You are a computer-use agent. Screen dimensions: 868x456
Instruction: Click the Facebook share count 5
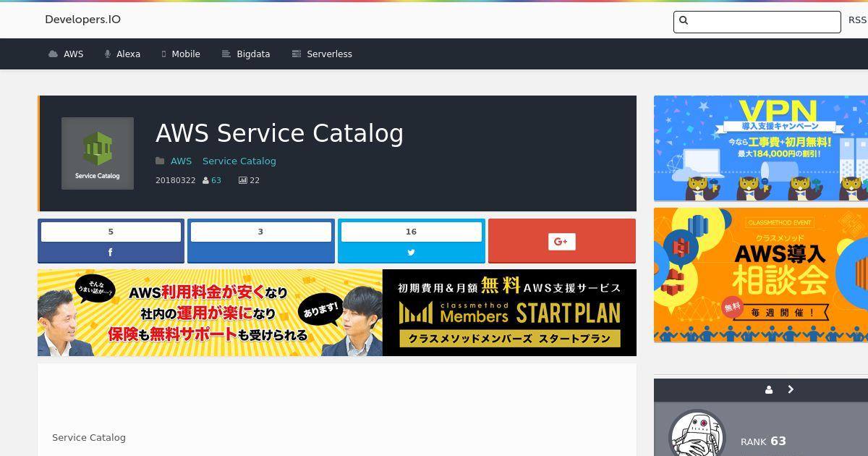pyautogui.click(x=111, y=232)
